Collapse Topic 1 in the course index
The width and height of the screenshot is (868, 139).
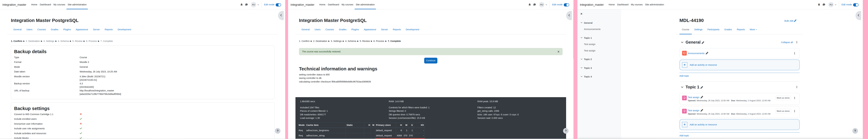click(582, 38)
